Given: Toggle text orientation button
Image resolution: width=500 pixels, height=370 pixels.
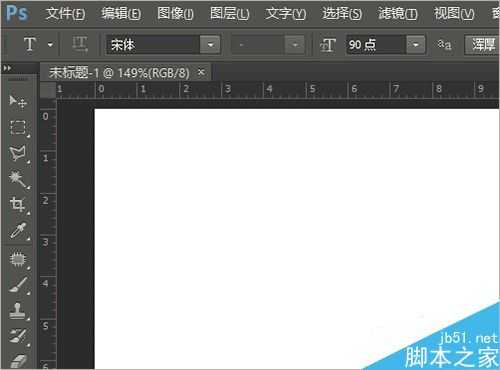Looking at the screenshot, I should pyautogui.click(x=80, y=44).
